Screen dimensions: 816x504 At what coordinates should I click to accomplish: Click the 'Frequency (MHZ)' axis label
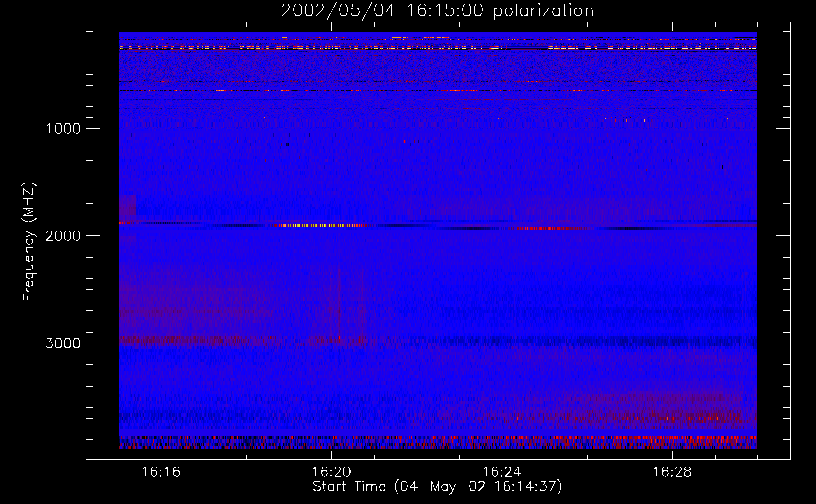(x=29, y=242)
